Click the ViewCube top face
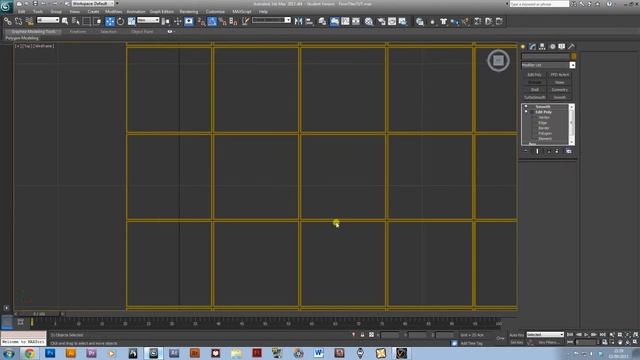640x360 pixels. pyautogui.click(x=498, y=60)
